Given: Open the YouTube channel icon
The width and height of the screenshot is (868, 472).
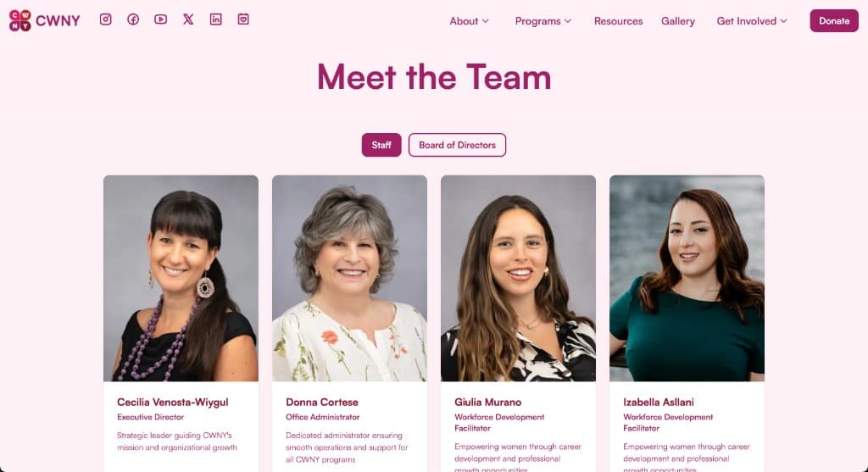Looking at the screenshot, I should [x=160, y=19].
